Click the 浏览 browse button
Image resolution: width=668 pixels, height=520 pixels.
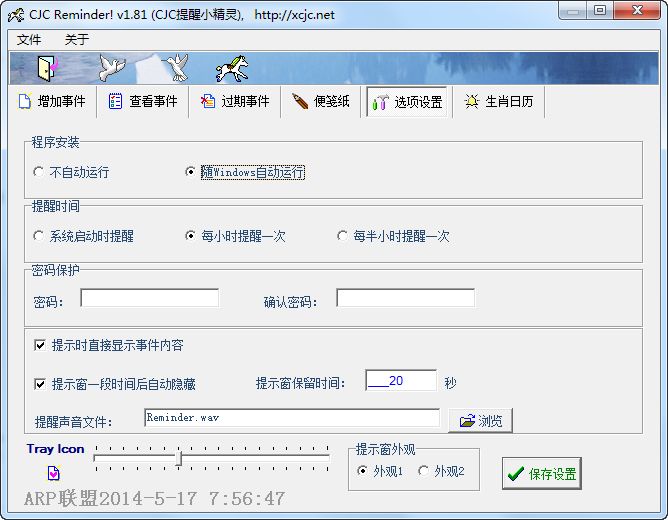481,421
